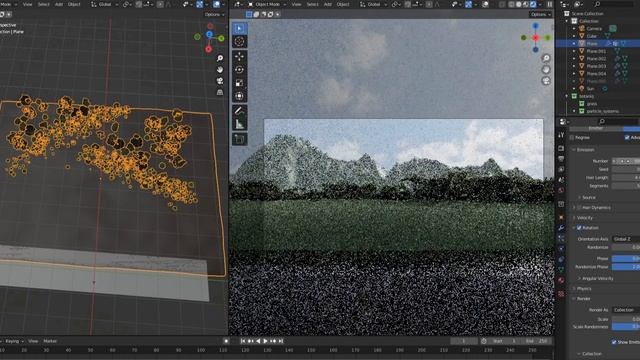Open Add menu in right viewport header
The image size is (640, 360).
327,4
